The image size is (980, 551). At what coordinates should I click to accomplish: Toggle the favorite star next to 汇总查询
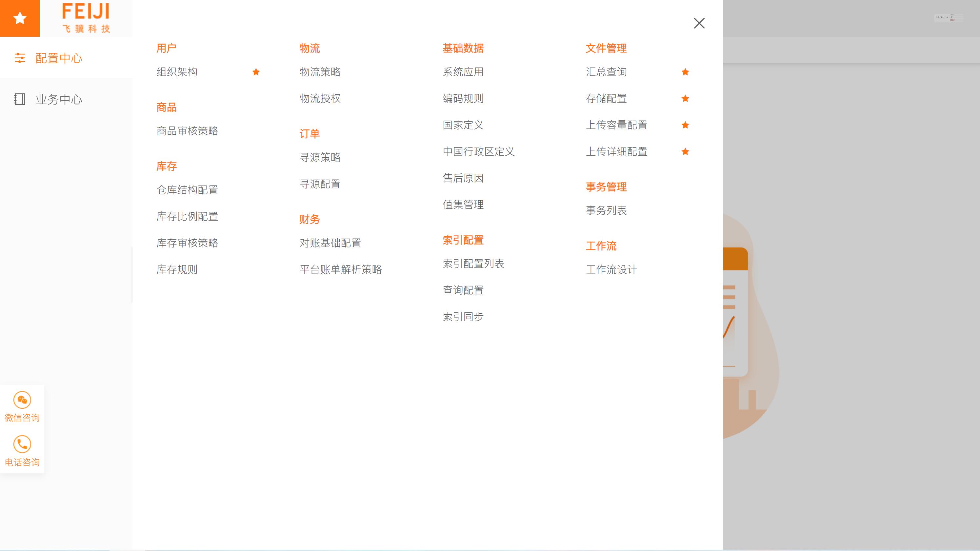pyautogui.click(x=685, y=71)
